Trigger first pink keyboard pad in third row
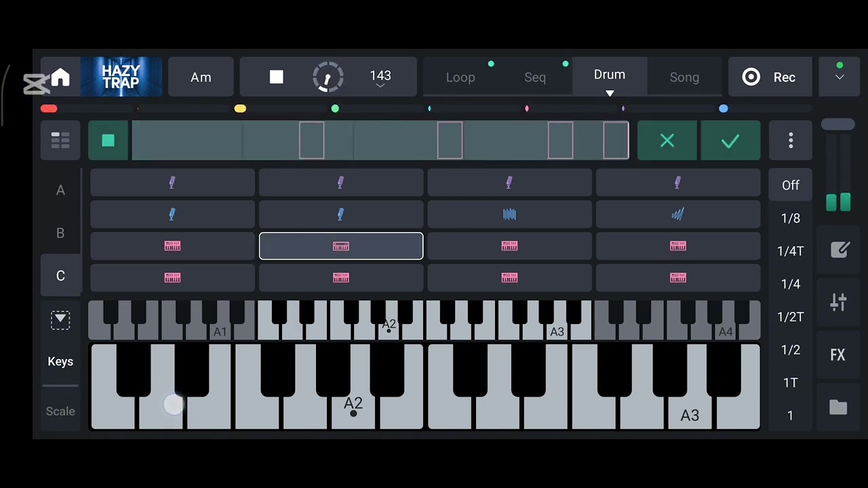The image size is (868, 488). click(x=172, y=246)
